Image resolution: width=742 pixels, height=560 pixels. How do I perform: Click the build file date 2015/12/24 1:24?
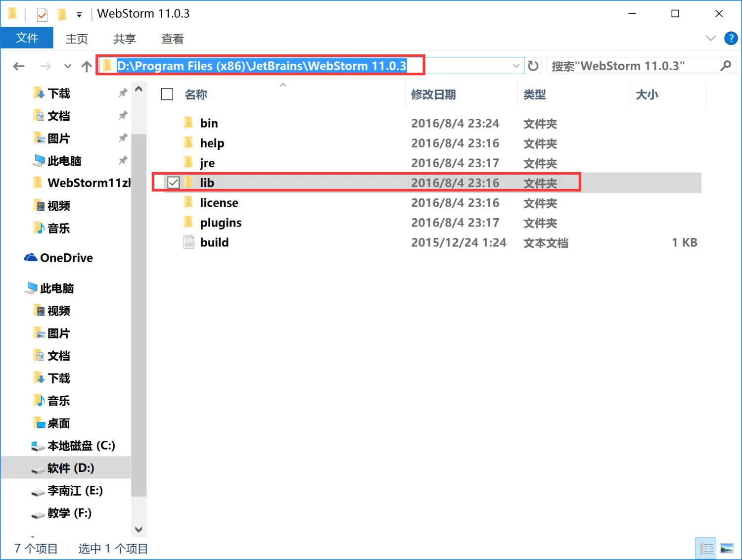click(x=459, y=242)
